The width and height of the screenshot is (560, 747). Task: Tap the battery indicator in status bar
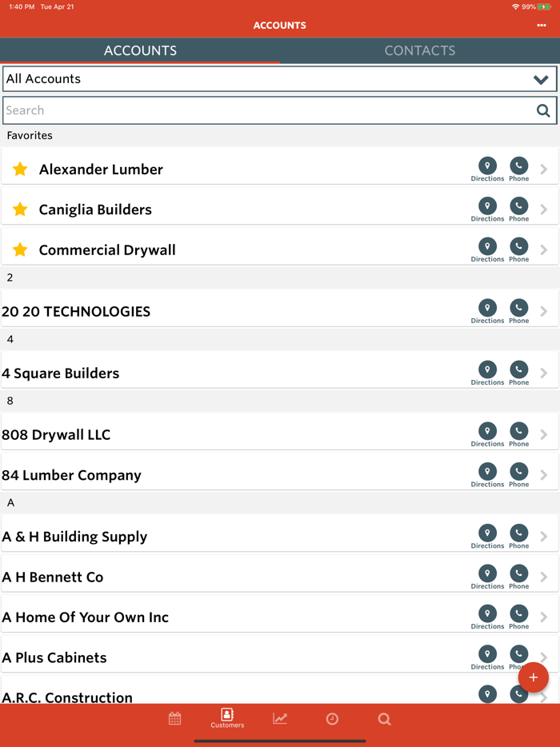[x=544, y=6]
